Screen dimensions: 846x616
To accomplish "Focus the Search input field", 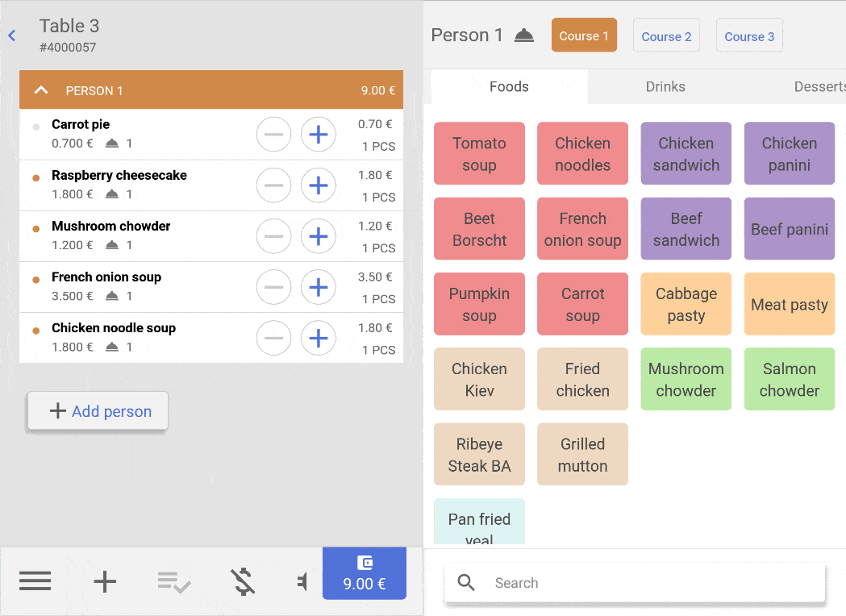I will click(645, 583).
